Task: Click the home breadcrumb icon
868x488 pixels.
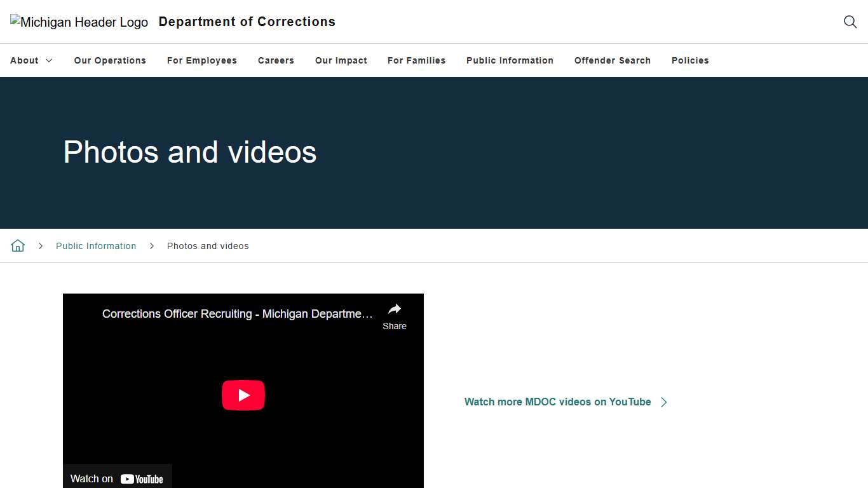Action: pos(18,246)
